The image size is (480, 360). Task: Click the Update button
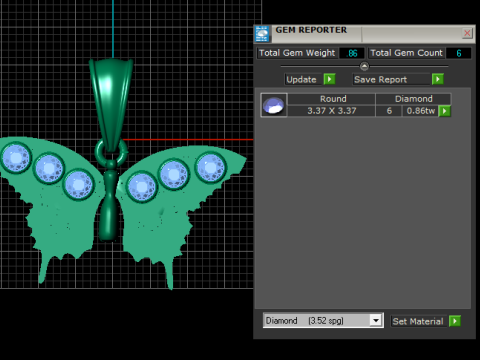point(303,79)
